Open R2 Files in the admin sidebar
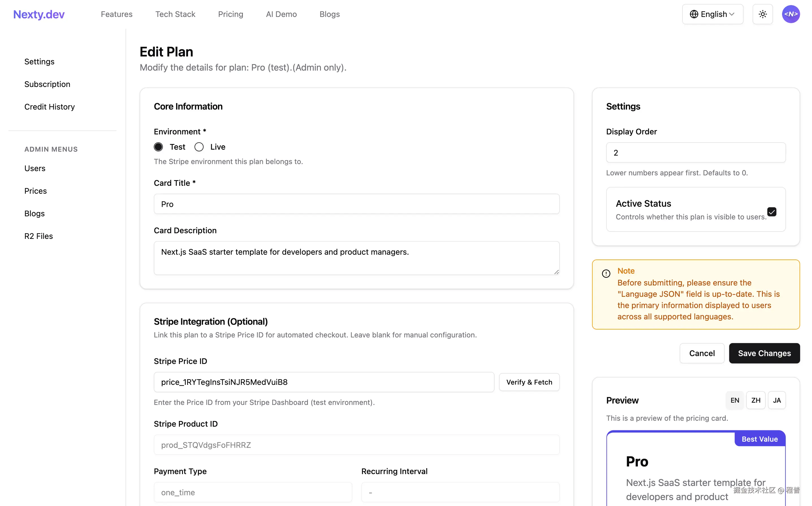Viewport: 812px width, 506px height. pos(38,236)
